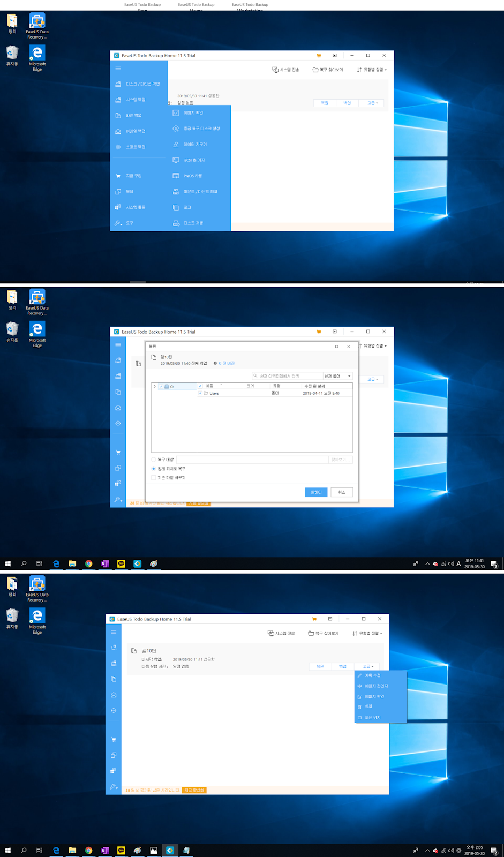The width and height of the screenshot is (504, 857).
Task: Click 응급 복구 디스크 생성 disc icon
Action: [x=176, y=129]
